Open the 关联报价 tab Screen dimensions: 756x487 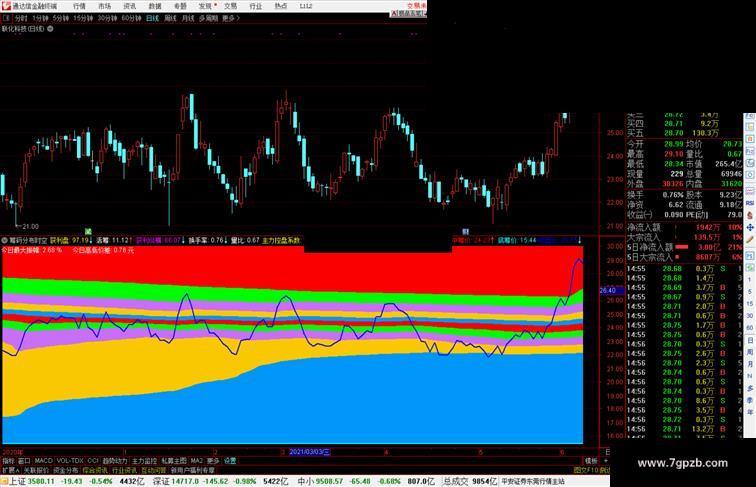click(37, 470)
